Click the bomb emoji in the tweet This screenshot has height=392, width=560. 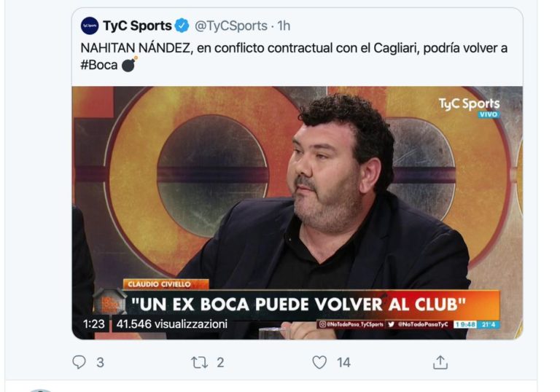[129, 64]
